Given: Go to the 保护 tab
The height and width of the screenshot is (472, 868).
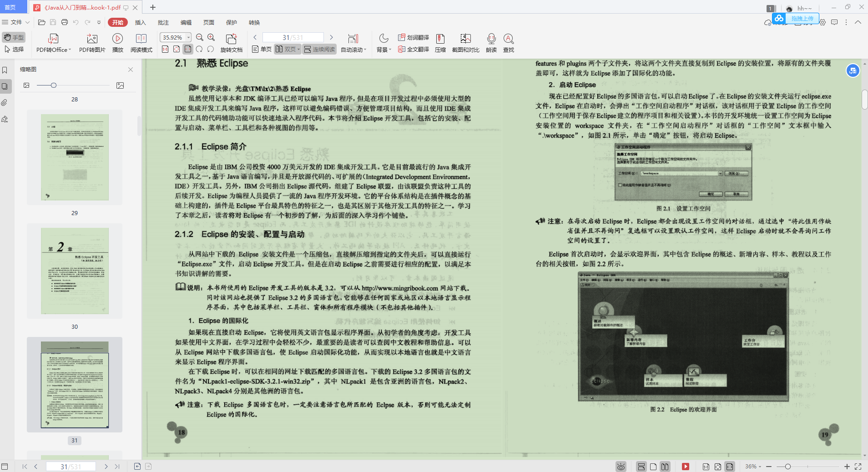Looking at the screenshot, I should pos(232,22).
